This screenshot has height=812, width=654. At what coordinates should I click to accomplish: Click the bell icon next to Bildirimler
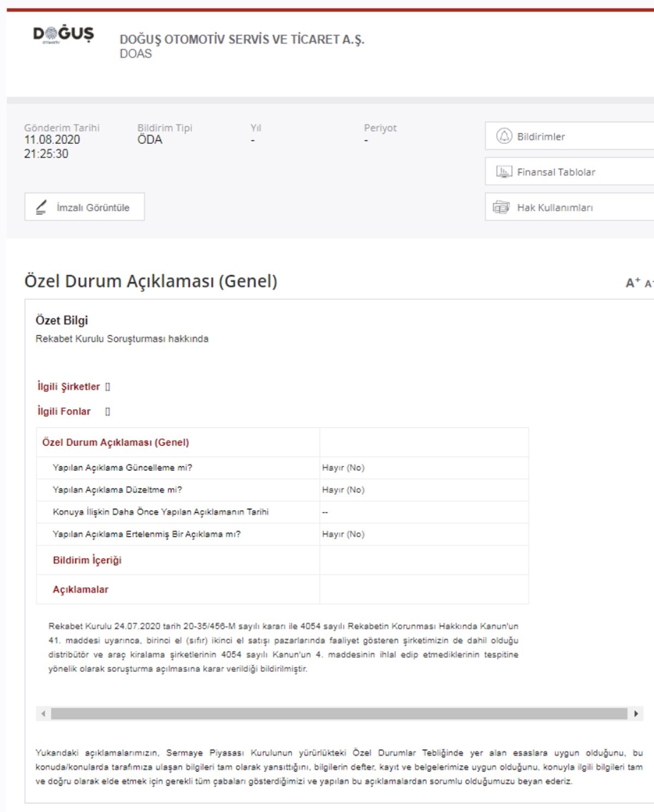[504, 136]
